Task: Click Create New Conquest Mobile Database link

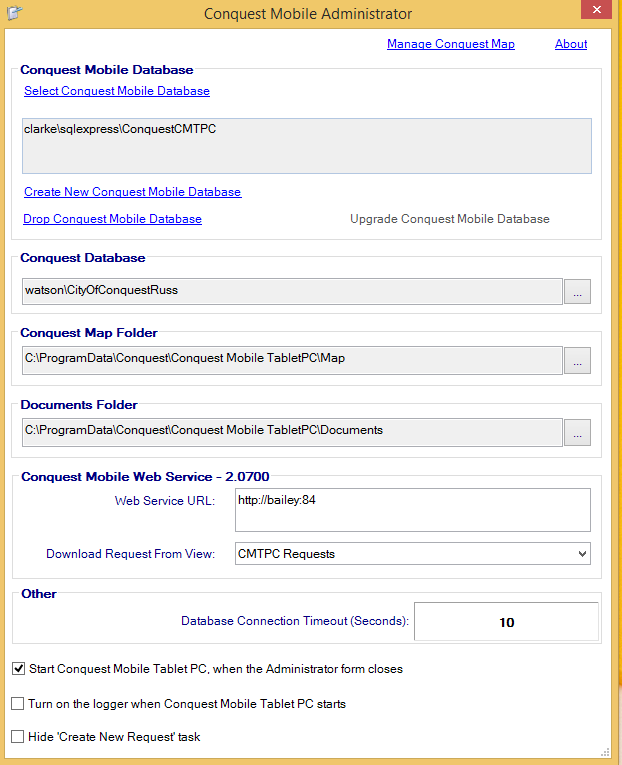Action: click(x=133, y=192)
